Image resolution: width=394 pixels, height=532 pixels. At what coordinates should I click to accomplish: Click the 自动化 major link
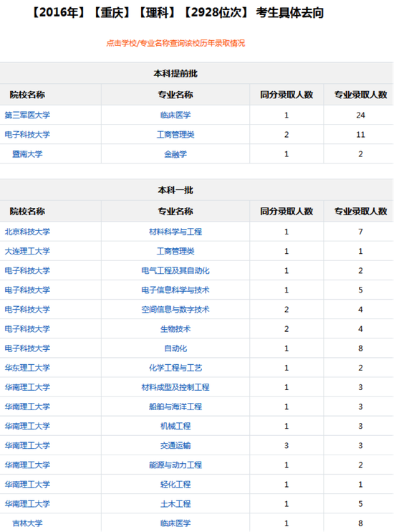[176, 348]
